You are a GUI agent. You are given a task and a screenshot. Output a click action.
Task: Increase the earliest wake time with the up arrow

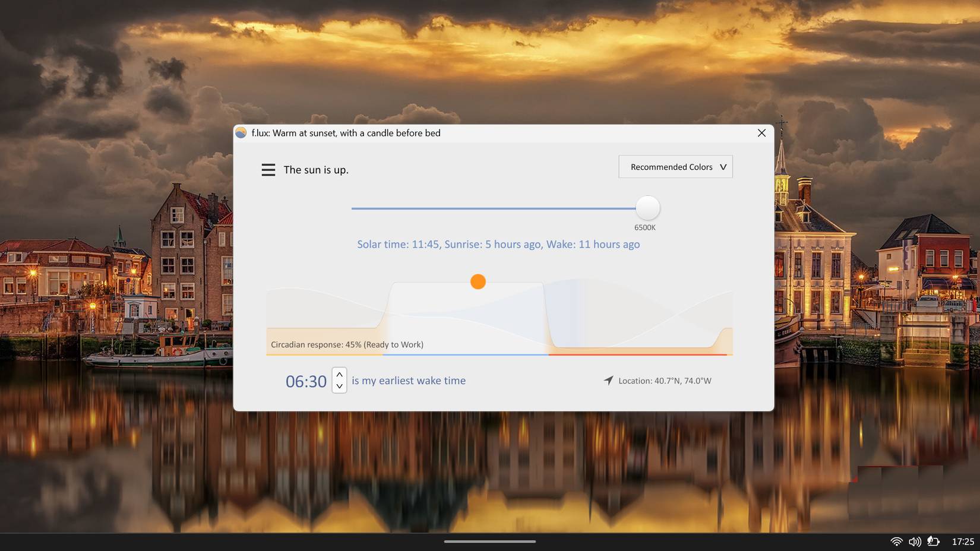[x=339, y=374]
